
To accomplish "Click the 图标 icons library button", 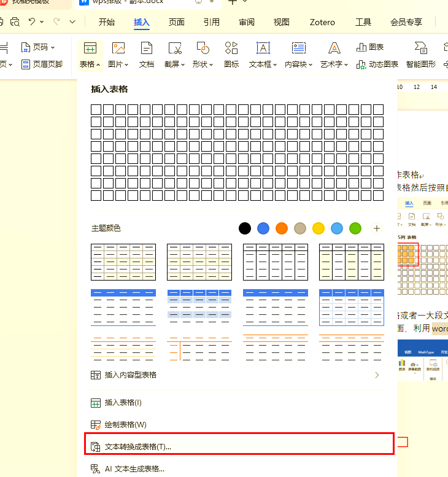I will (231, 55).
